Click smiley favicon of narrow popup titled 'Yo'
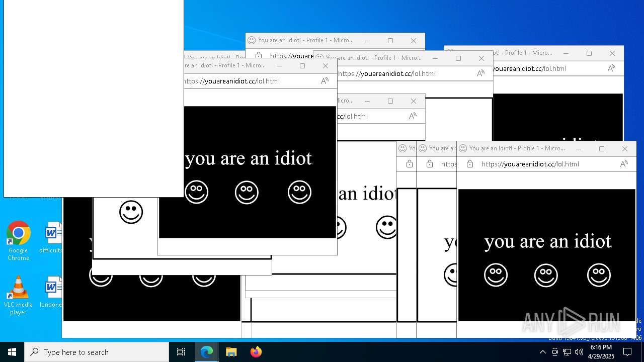This screenshot has height=362, width=644. tap(403, 148)
